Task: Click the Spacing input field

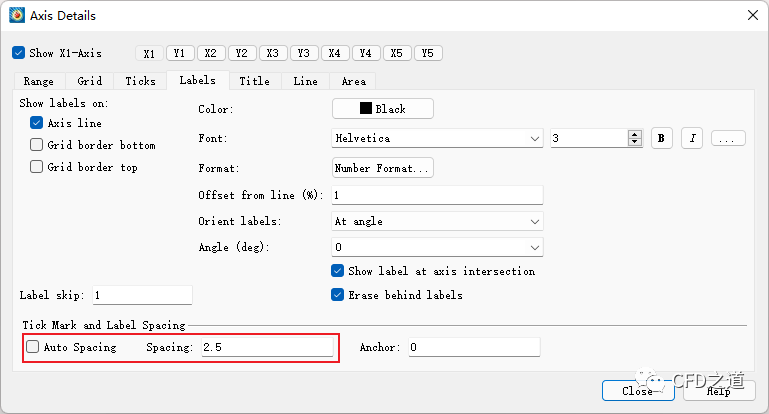Action: [266, 347]
